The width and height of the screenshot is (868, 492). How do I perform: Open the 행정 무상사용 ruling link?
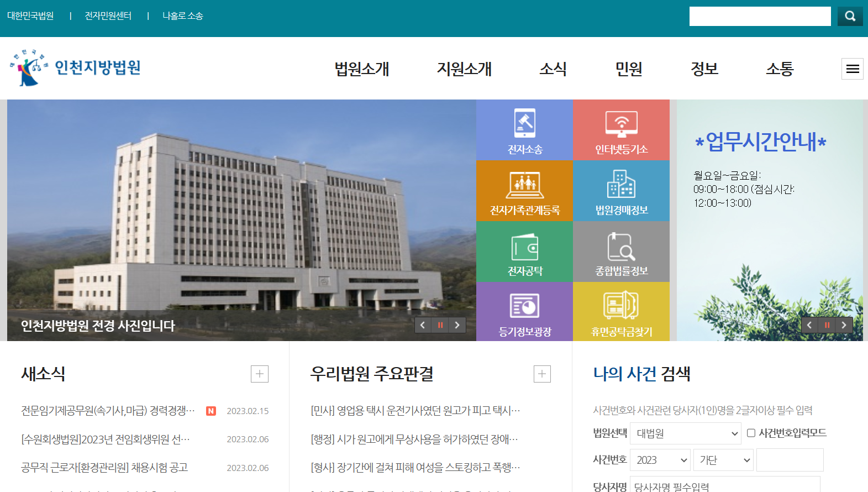click(414, 439)
